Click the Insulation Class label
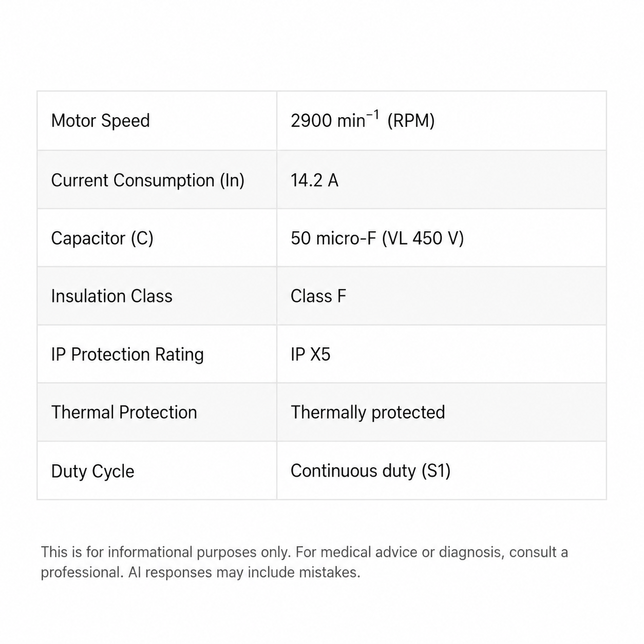This screenshot has height=644, width=644. 111,296
